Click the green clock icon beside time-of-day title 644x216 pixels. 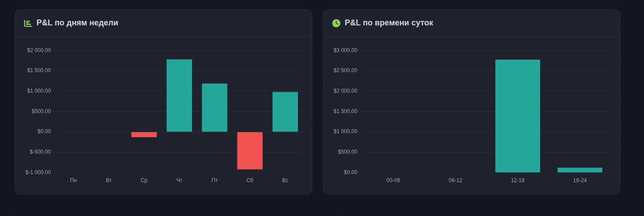[336, 23]
